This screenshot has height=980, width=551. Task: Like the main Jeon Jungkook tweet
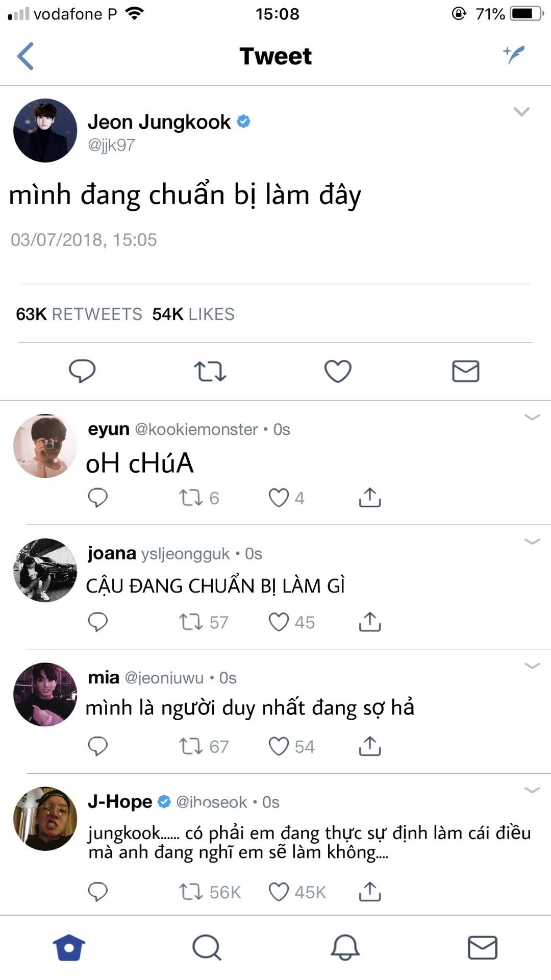(x=338, y=371)
